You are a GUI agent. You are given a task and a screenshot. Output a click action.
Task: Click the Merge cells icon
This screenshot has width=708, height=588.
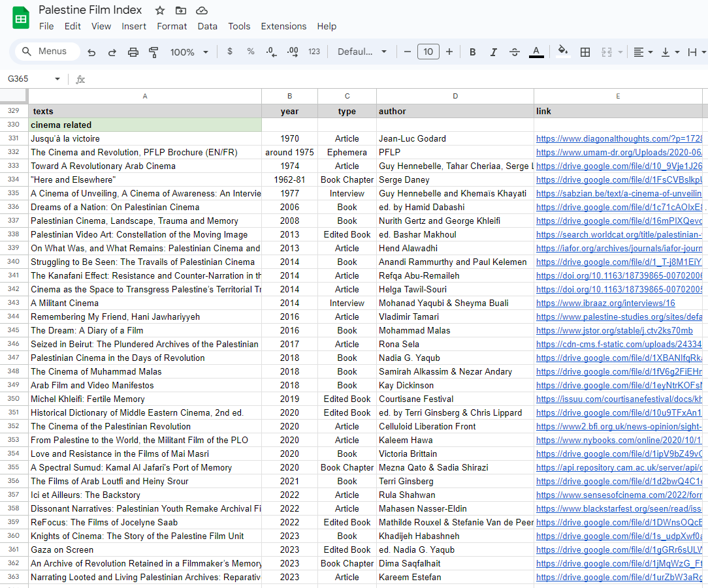tap(606, 52)
